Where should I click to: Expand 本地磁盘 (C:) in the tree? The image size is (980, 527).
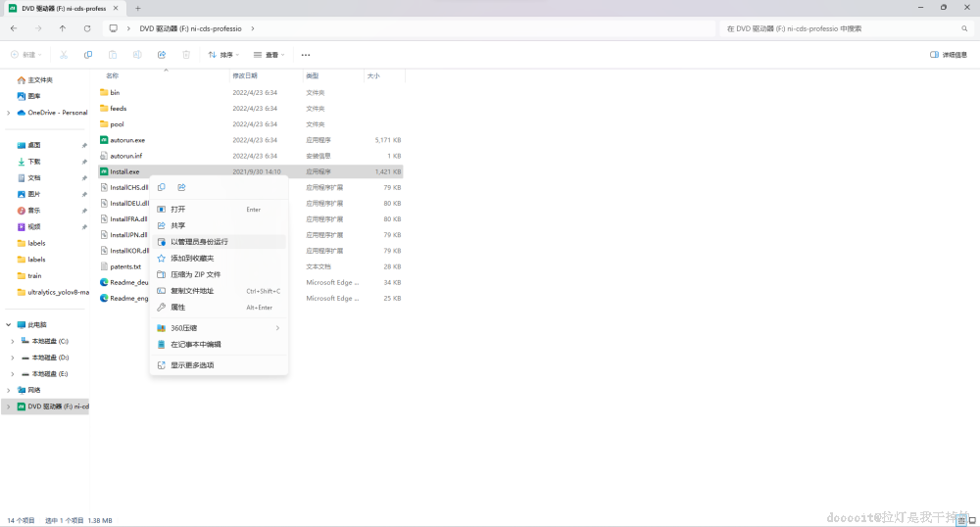coord(13,341)
